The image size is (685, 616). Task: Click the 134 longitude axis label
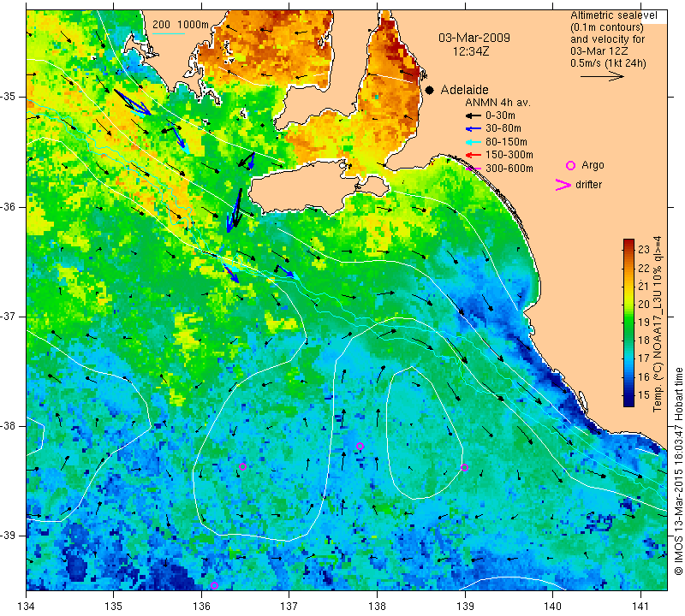[26, 607]
